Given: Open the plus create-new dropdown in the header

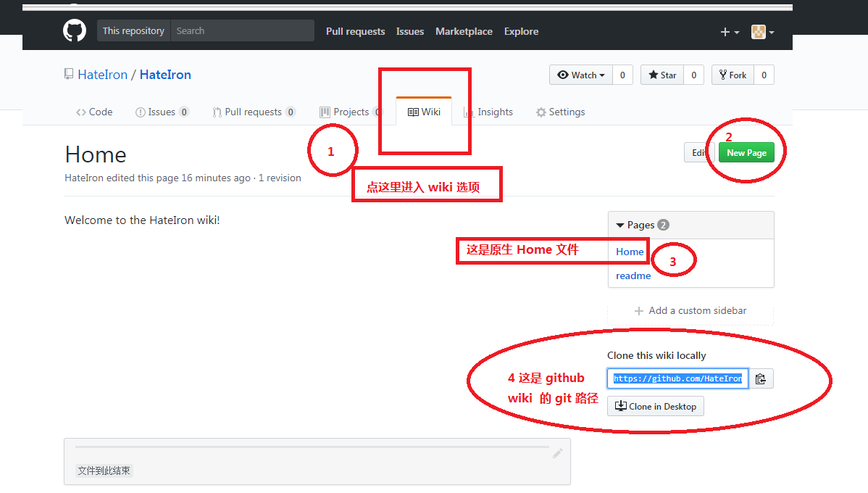Looking at the screenshot, I should click(729, 31).
